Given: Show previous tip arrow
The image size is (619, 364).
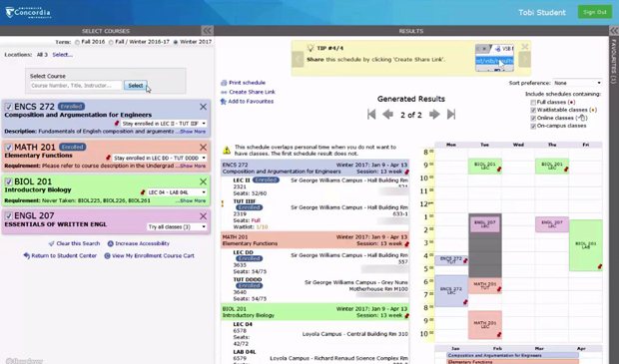Looking at the screenshot, I should (x=299, y=60).
